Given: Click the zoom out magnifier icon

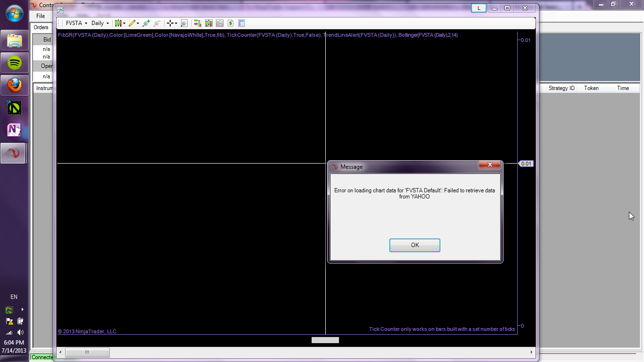Looking at the screenshot, I should 157,23.
